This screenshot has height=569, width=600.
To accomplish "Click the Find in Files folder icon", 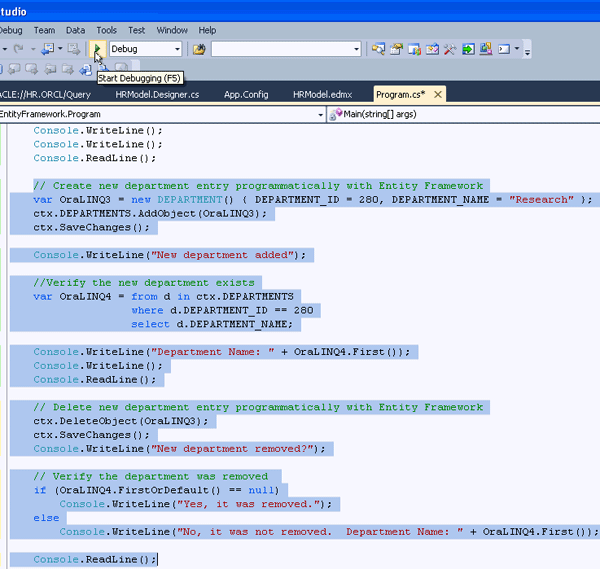I will pyautogui.click(x=199, y=48).
